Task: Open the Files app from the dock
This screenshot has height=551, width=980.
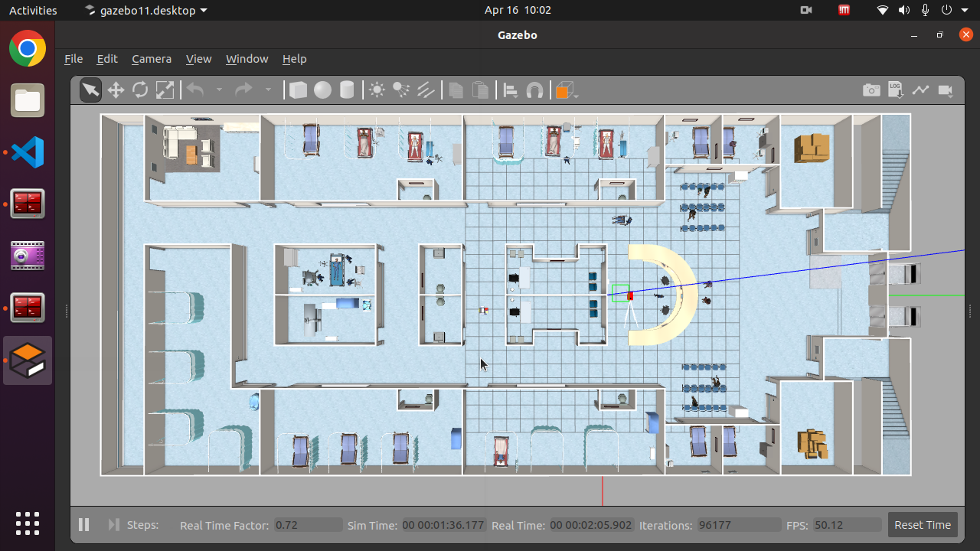Action: tap(28, 101)
